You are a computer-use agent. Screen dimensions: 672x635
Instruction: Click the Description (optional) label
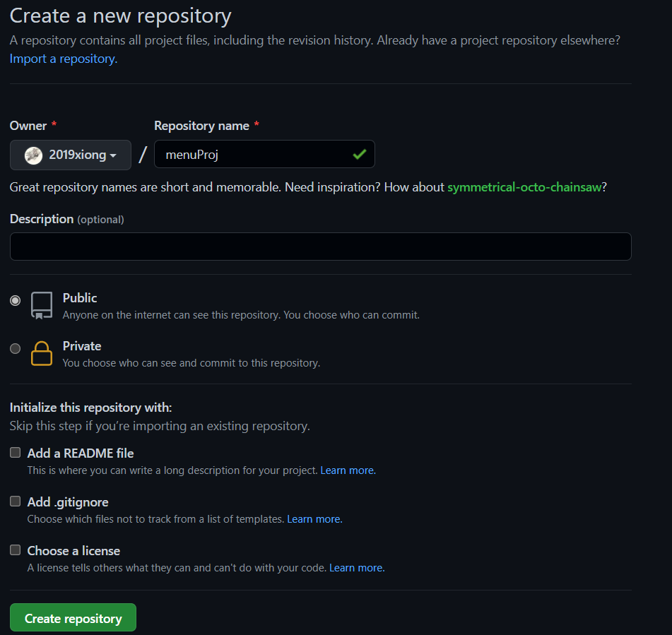(67, 220)
